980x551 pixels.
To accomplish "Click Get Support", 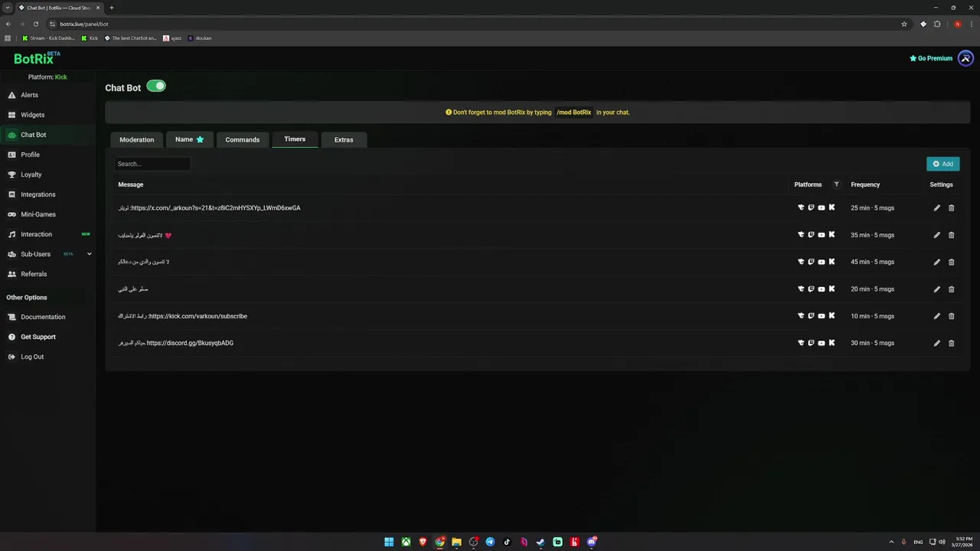I will click(x=47, y=337).
